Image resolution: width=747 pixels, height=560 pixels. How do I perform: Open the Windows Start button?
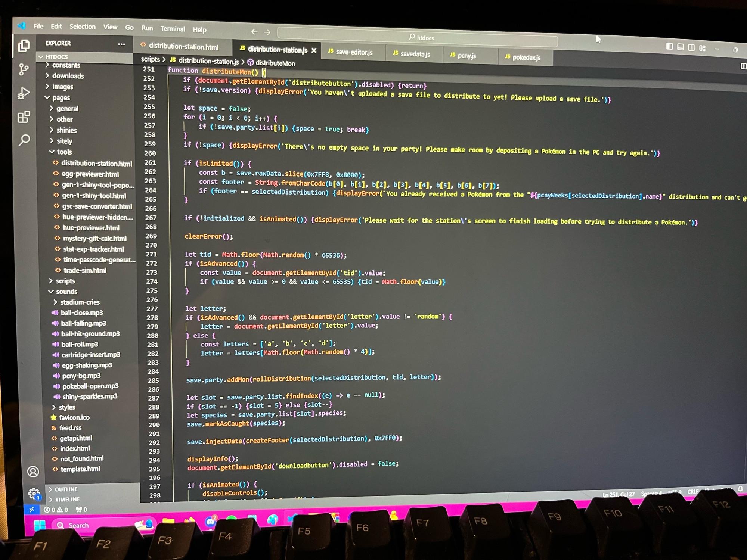(40, 526)
